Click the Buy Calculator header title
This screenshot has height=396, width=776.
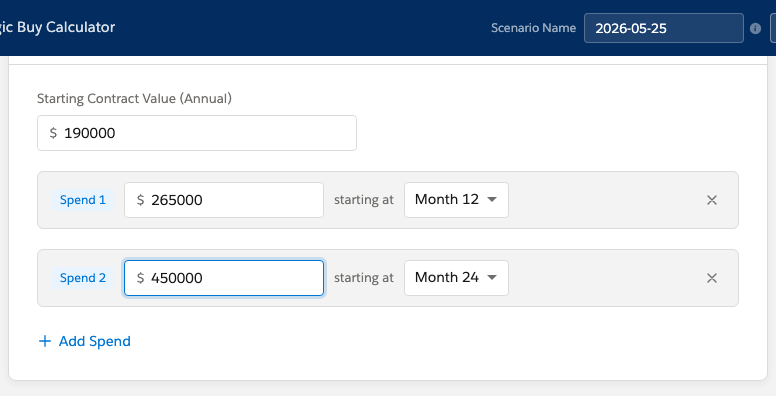click(57, 27)
